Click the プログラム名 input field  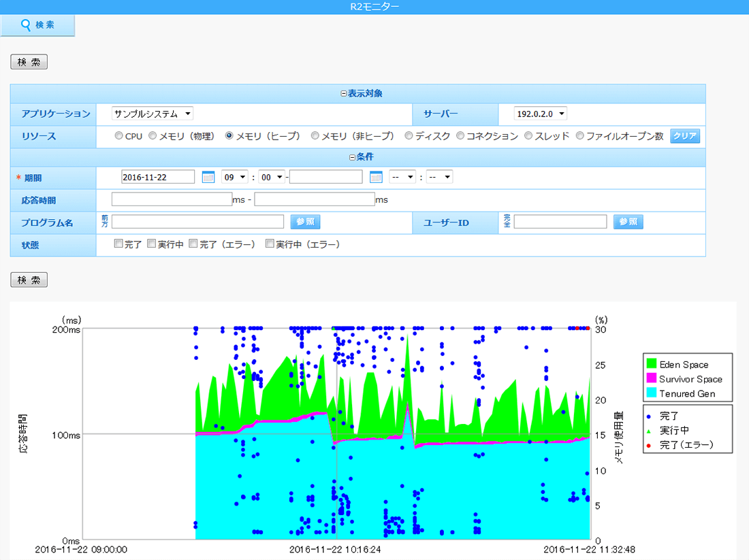[197, 222]
